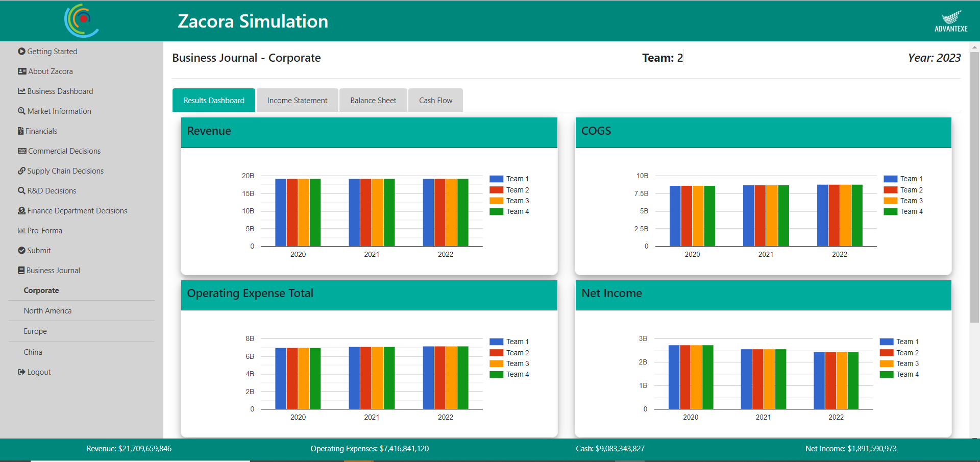Click the Business Dashboard chart icon
Screen dimensions: 980x462
[x=21, y=91]
